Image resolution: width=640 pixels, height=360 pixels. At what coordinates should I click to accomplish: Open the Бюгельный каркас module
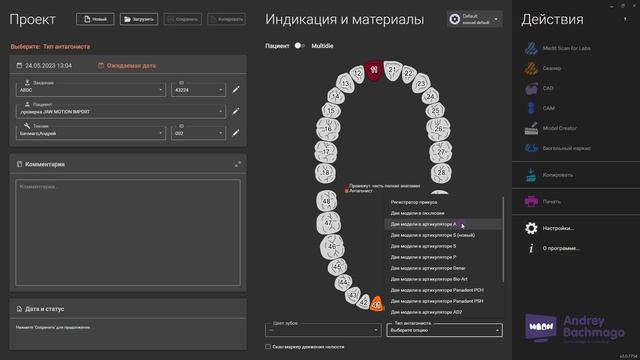coord(558,148)
